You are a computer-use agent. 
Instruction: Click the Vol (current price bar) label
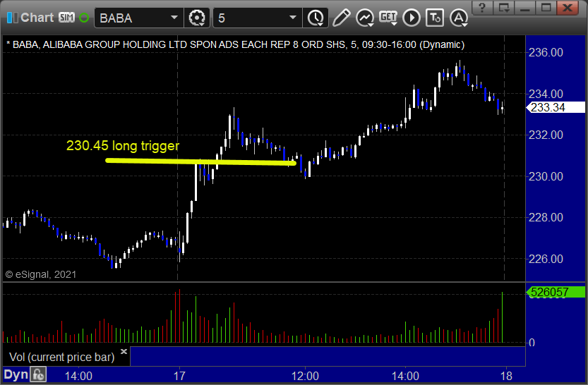coord(62,357)
